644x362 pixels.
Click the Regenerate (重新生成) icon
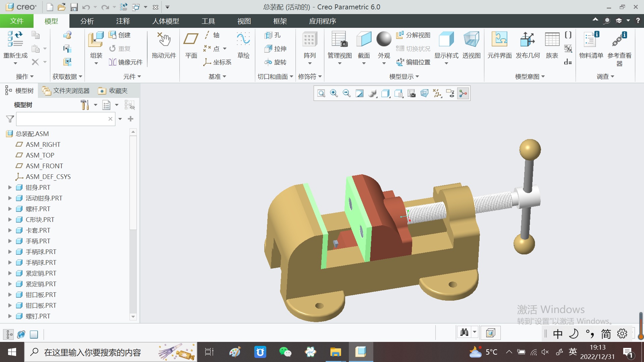(x=15, y=39)
